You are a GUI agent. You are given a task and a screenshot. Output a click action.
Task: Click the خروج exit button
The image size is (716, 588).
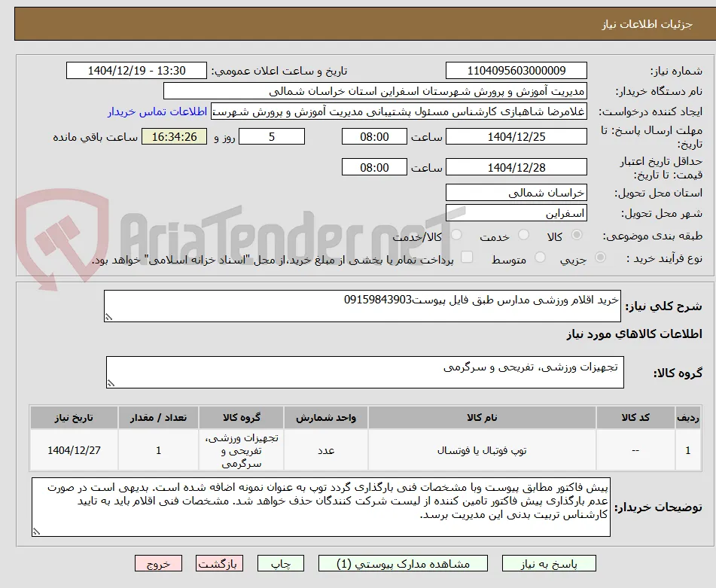(x=158, y=563)
